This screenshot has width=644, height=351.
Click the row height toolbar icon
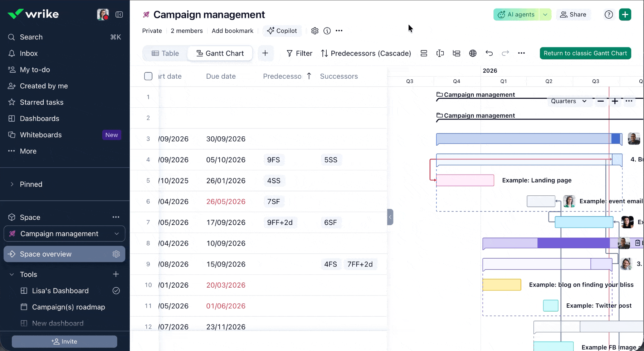click(424, 53)
